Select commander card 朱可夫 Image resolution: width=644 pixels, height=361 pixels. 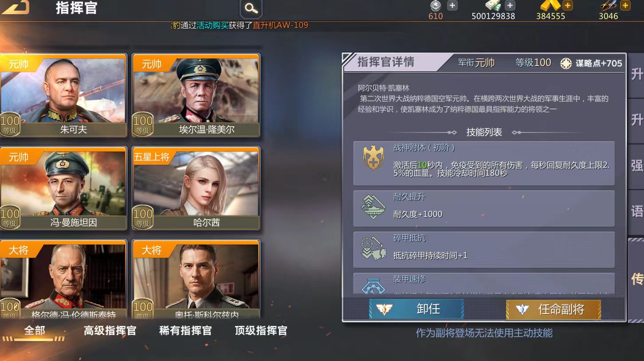(63, 95)
